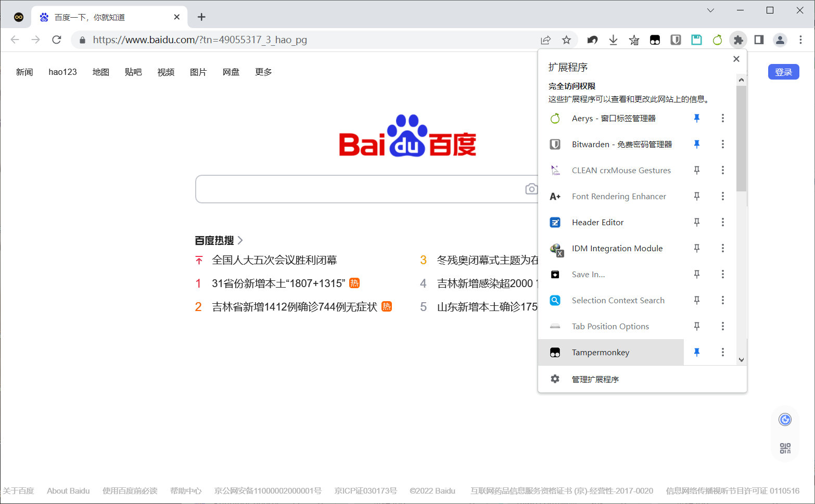This screenshot has width=815, height=504.
Task: Open the more-actions menu for Bitwarden
Action: point(723,145)
